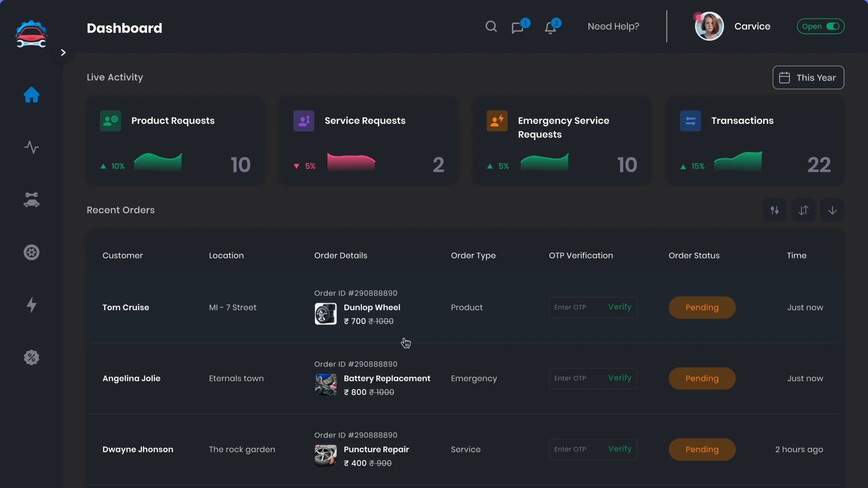Sort Recent Orders using the up-down arrows

tap(804, 210)
